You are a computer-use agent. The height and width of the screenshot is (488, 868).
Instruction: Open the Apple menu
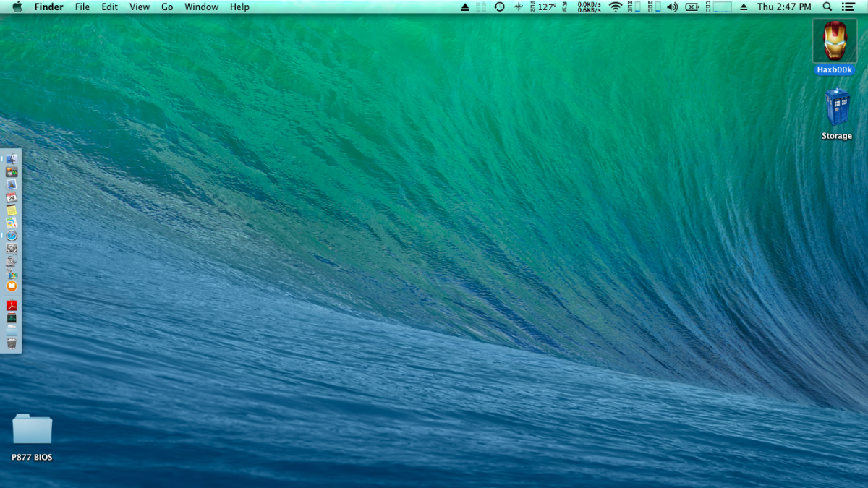coord(17,7)
